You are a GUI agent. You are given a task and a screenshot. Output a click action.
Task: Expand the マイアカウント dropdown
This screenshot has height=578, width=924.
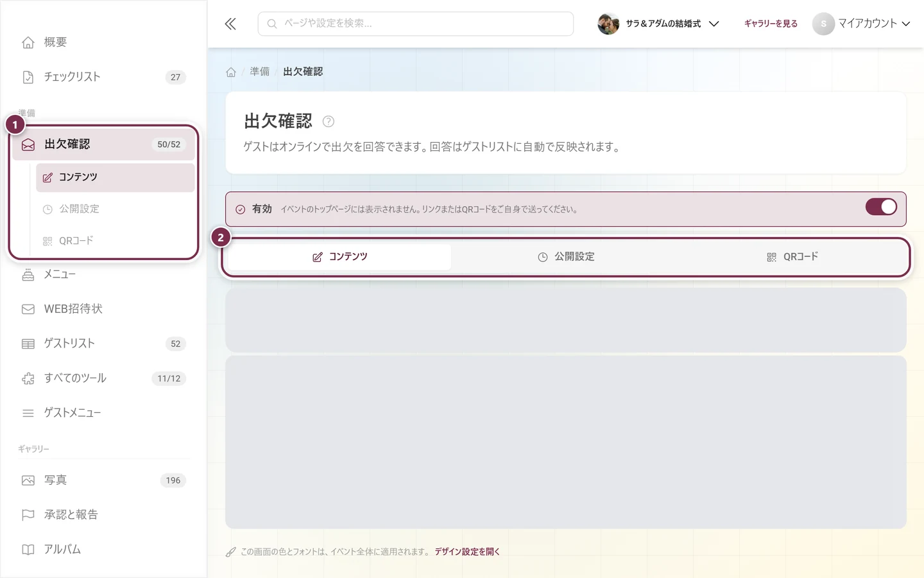pos(861,24)
